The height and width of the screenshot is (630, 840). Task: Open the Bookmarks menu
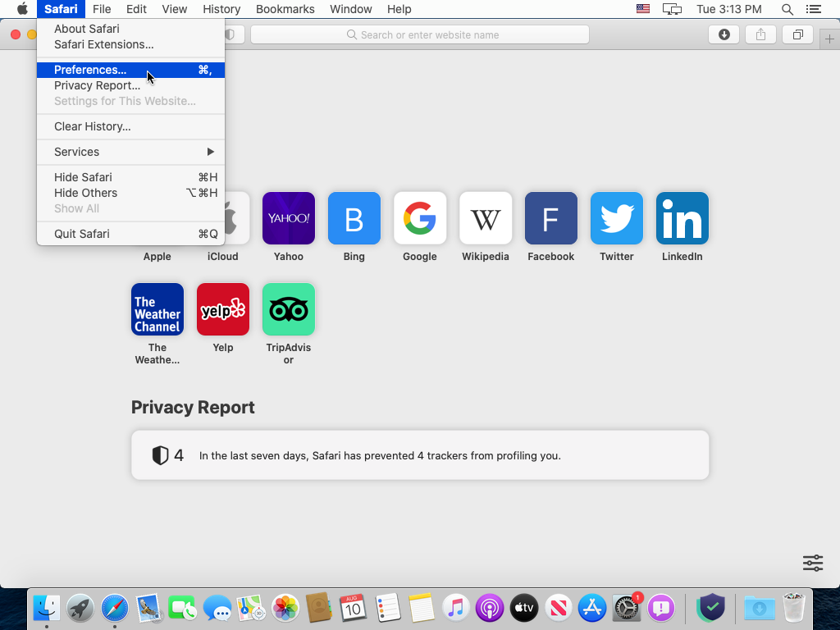[285, 9]
